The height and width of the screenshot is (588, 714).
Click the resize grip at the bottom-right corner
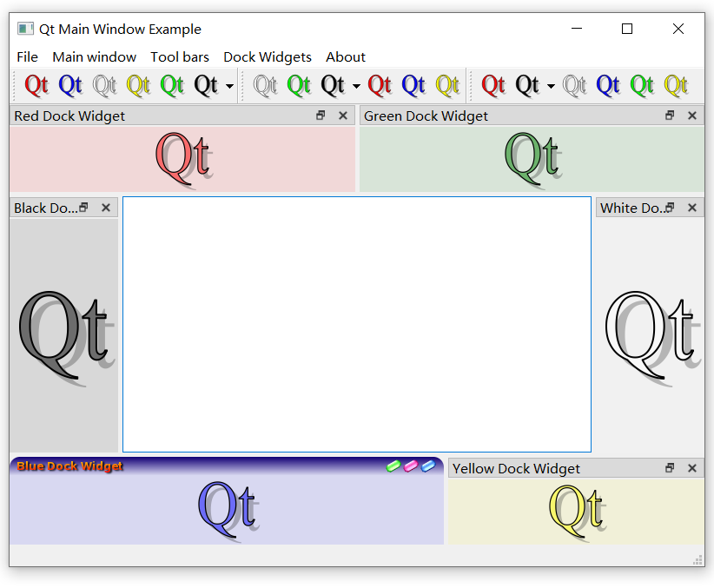(697, 559)
